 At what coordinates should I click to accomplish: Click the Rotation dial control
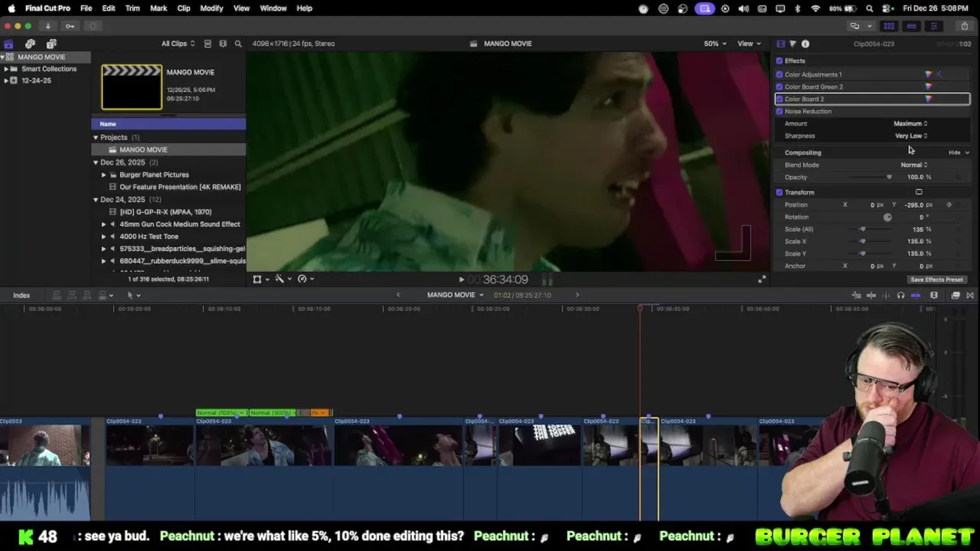click(x=887, y=217)
